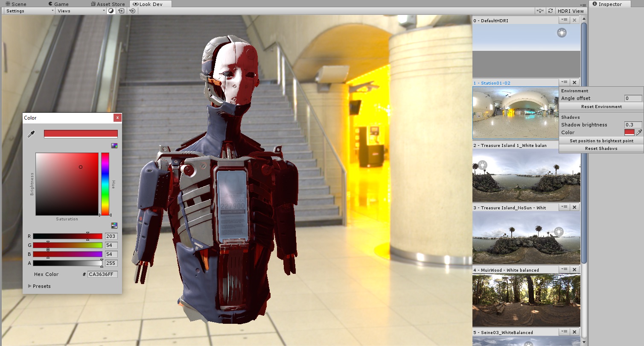This screenshot has height=346, width=644.
Task: Click the red shadow Color swatch
Action: point(629,132)
